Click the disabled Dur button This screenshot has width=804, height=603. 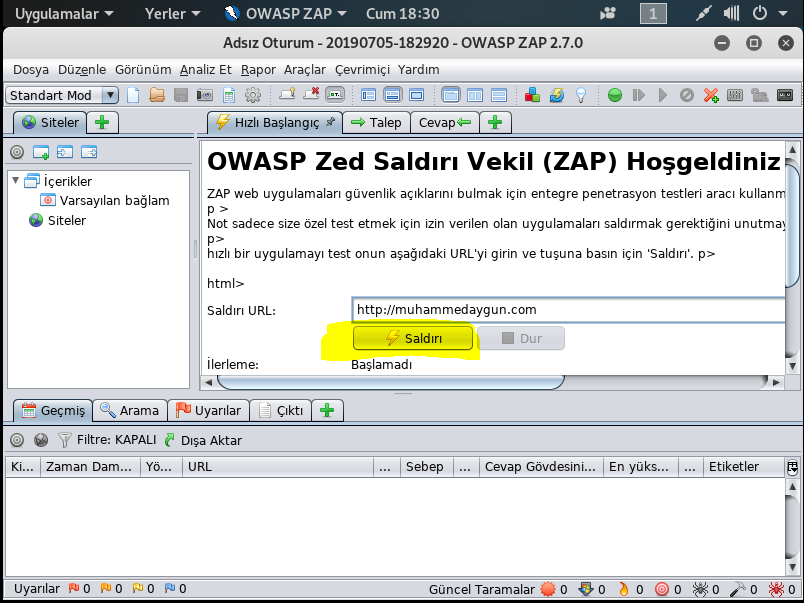pos(520,338)
